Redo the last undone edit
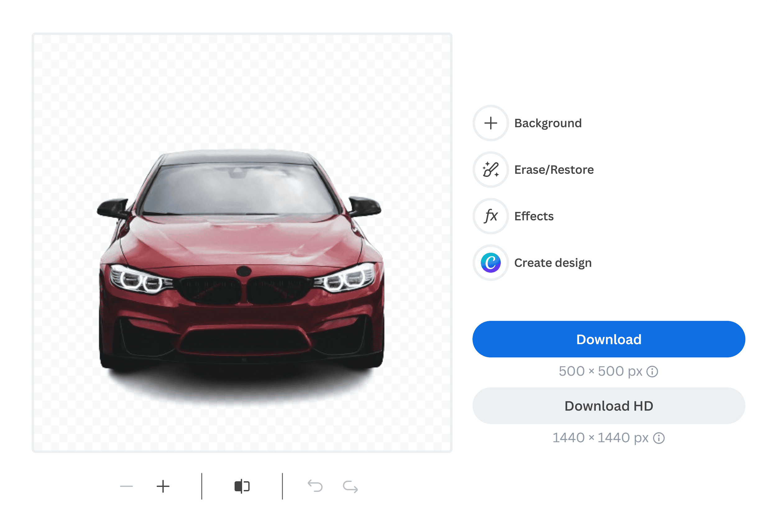Screen dimensions: 777x532 point(350,486)
